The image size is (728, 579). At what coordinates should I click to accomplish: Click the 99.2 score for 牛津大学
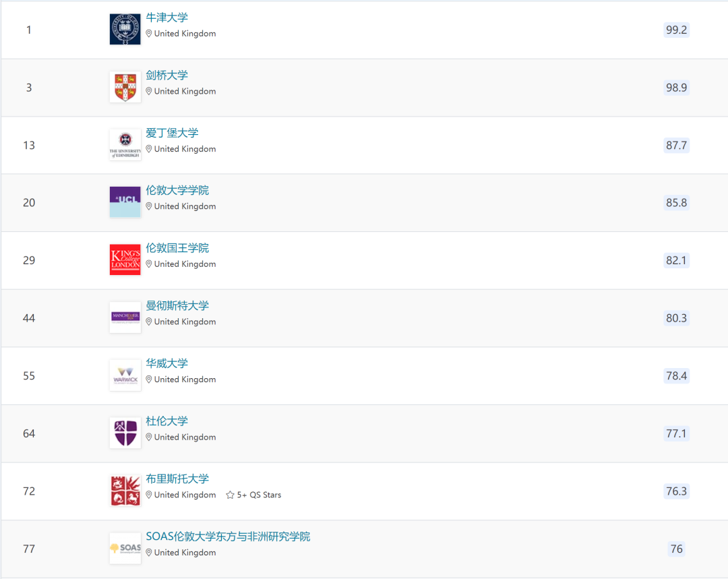[676, 30]
